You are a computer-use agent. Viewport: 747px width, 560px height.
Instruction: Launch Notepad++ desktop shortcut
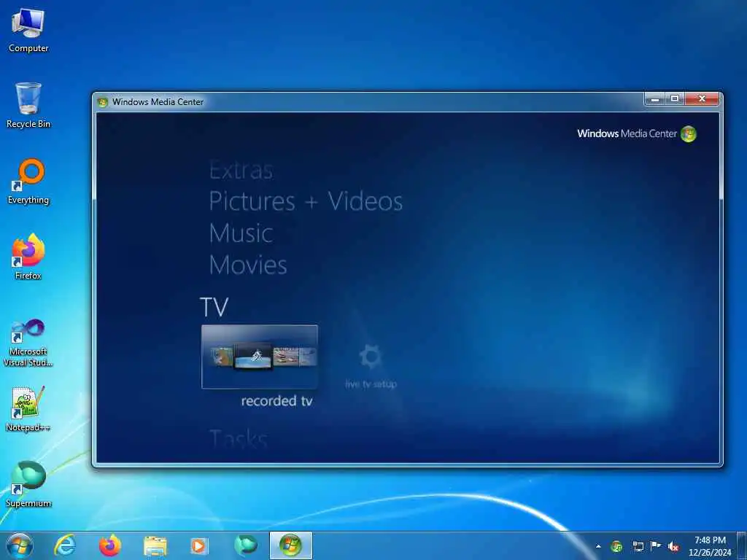(x=28, y=409)
